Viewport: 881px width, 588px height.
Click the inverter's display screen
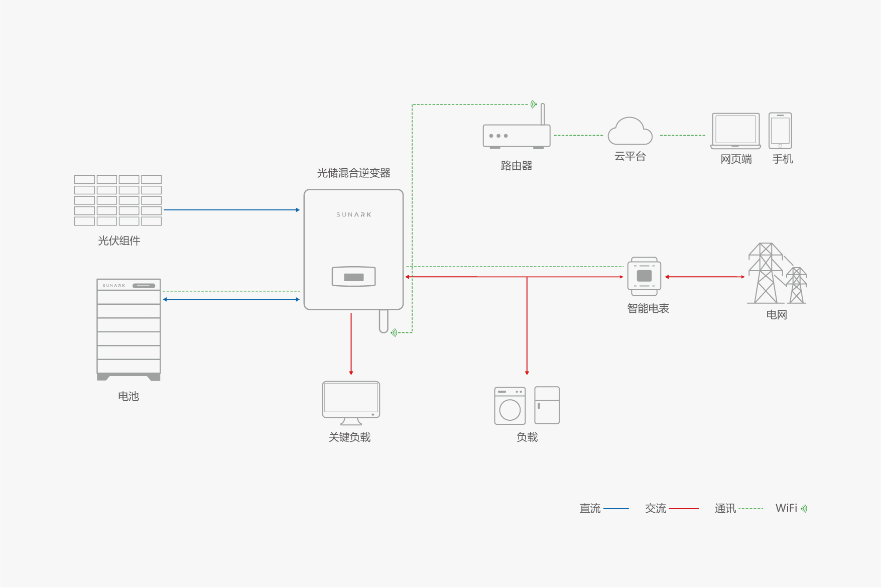353,277
